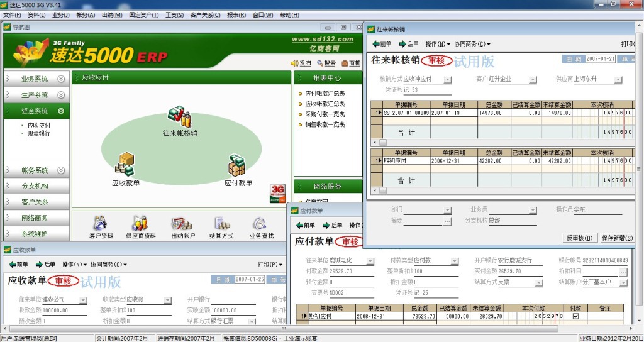644x342 pixels.
Task: Go to 后单 in the 往来帐核销 window
Action: [409, 44]
